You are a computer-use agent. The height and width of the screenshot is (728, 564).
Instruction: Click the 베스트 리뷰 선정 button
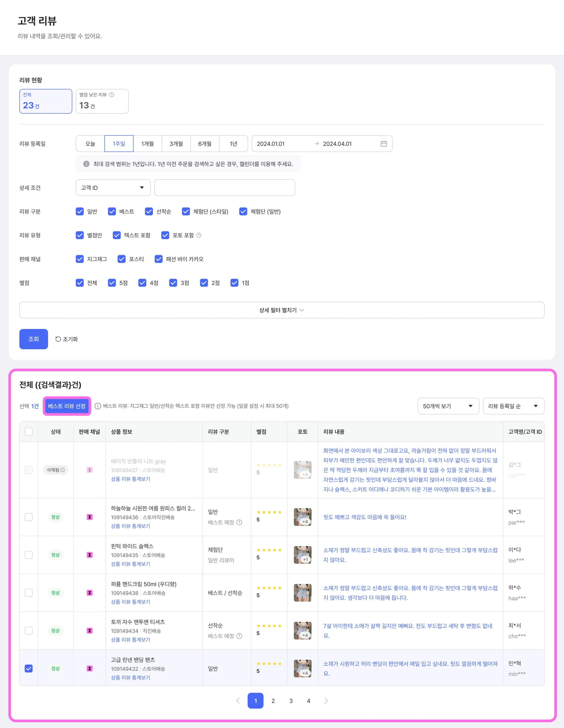67,406
